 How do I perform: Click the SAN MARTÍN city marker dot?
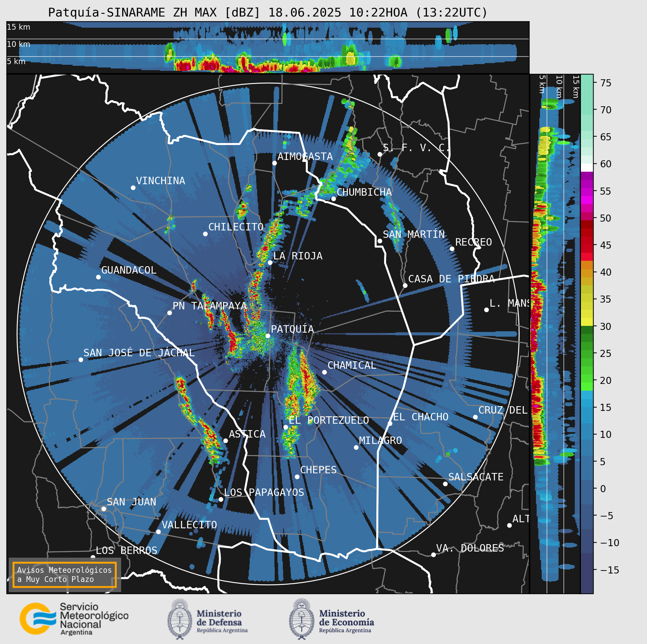tap(380, 241)
